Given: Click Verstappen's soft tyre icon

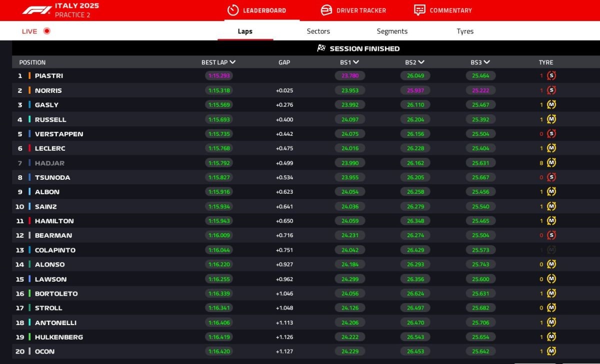Looking at the screenshot, I should coord(551,134).
